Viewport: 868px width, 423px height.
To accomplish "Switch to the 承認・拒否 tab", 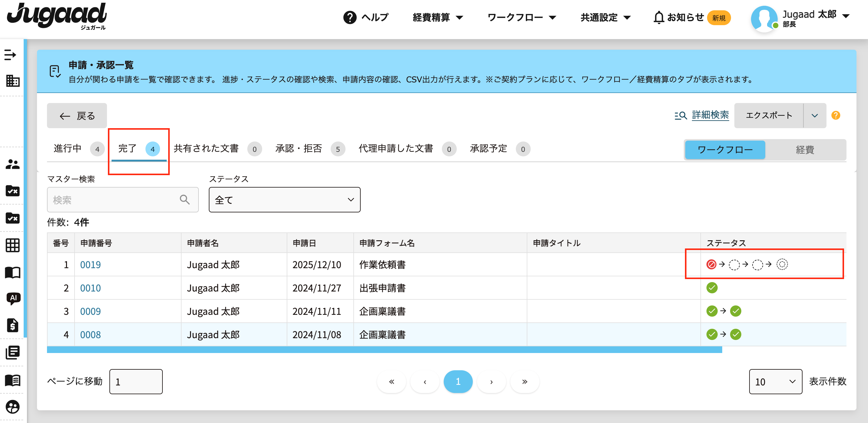I will [x=299, y=148].
